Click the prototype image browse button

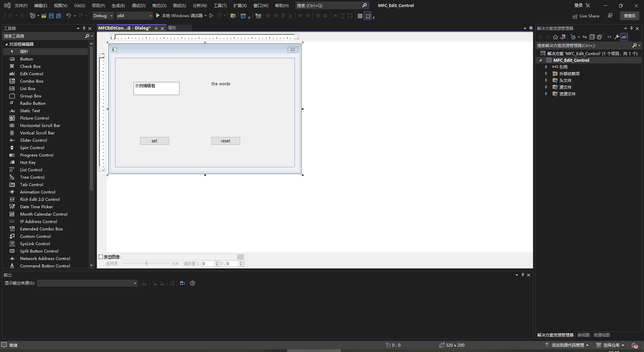point(240,257)
